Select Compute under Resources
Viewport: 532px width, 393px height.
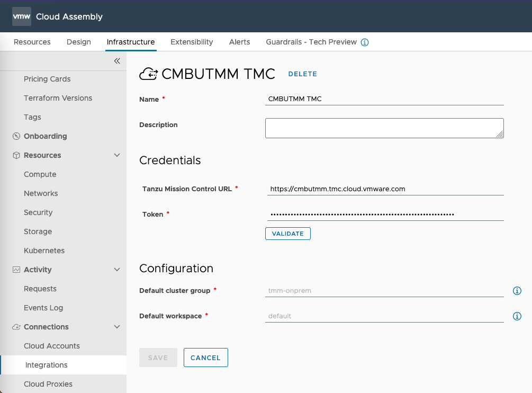(40, 174)
